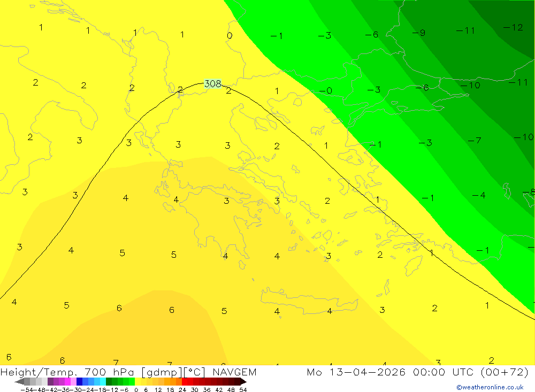
Task: Click the '(00+72)' forecast hour text
Action: pos(505,372)
